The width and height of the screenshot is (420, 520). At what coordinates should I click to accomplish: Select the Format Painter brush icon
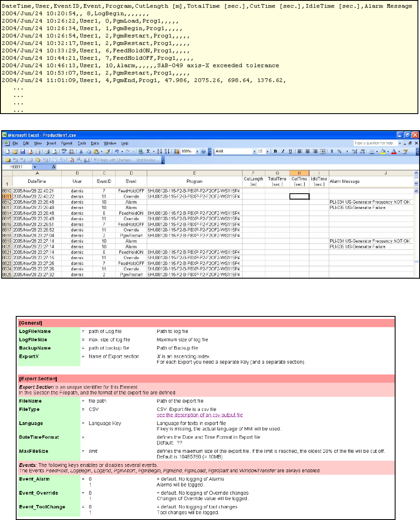click(x=108, y=151)
